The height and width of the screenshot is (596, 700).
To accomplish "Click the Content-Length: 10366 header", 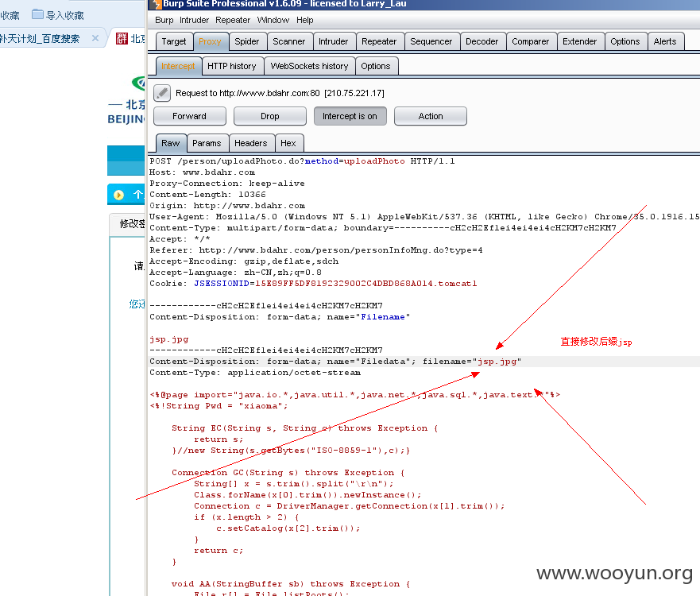I will (207, 195).
